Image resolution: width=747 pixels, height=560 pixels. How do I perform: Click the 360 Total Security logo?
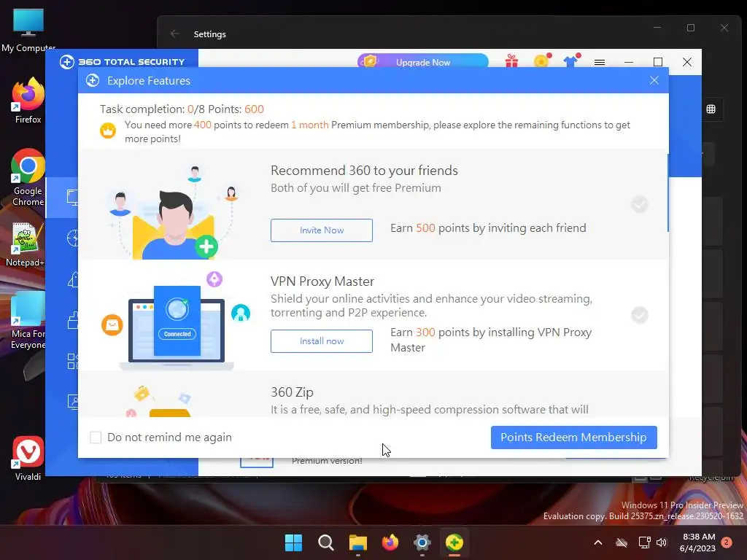(122, 62)
